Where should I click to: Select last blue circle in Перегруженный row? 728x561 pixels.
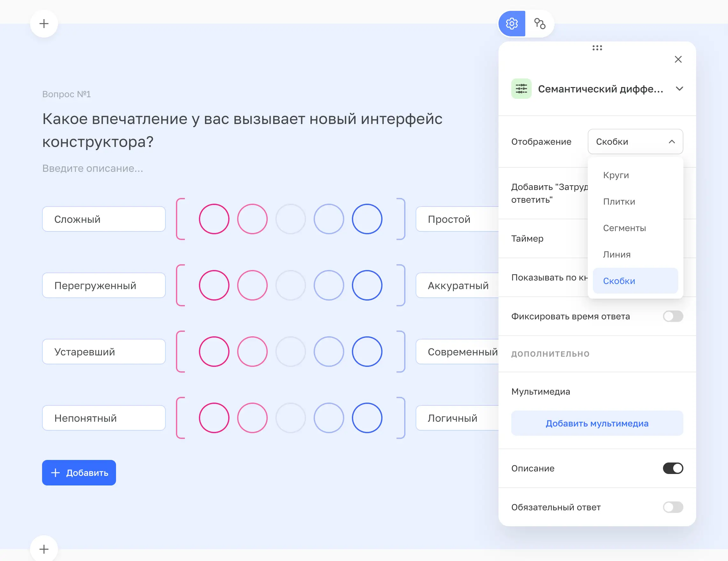click(367, 285)
